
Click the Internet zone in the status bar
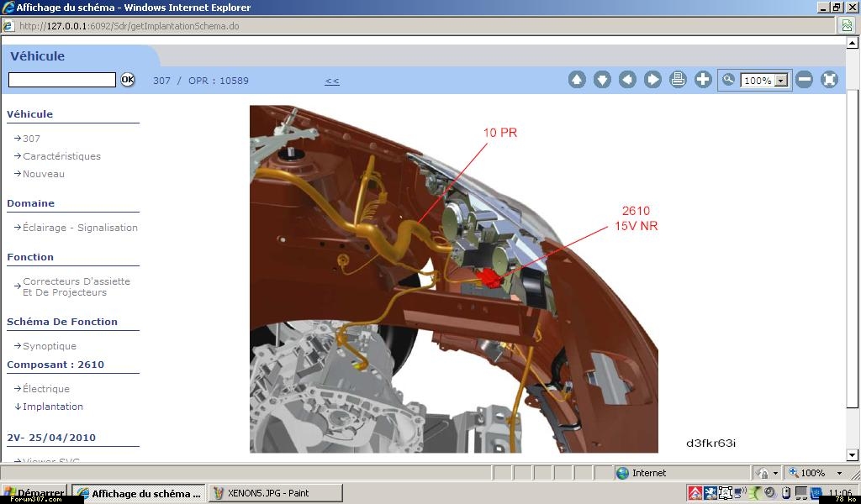(641, 473)
